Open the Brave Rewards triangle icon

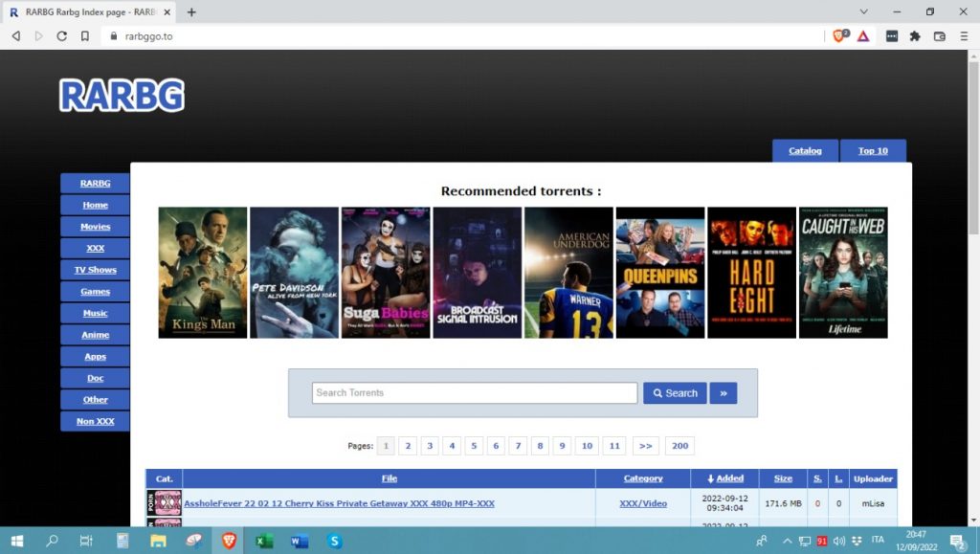click(862, 35)
